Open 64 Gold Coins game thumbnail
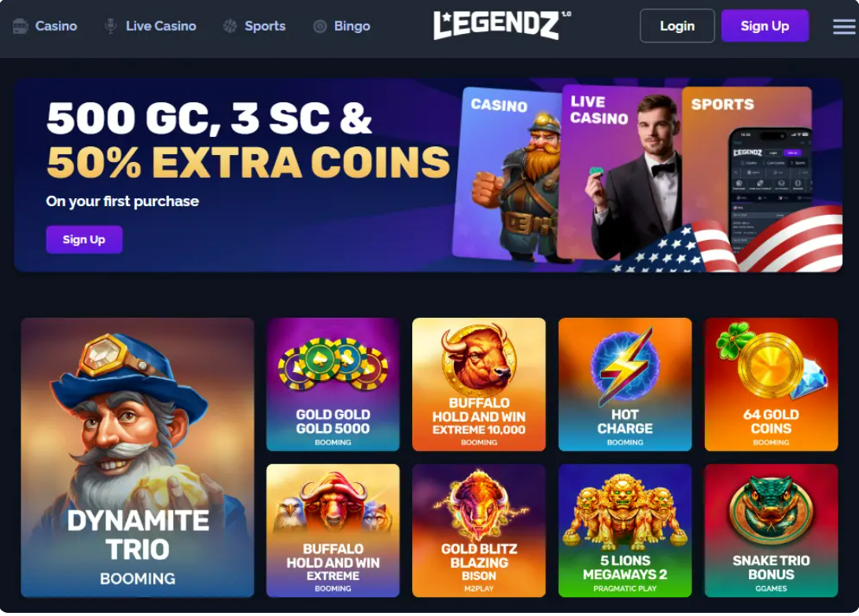 (x=771, y=384)
